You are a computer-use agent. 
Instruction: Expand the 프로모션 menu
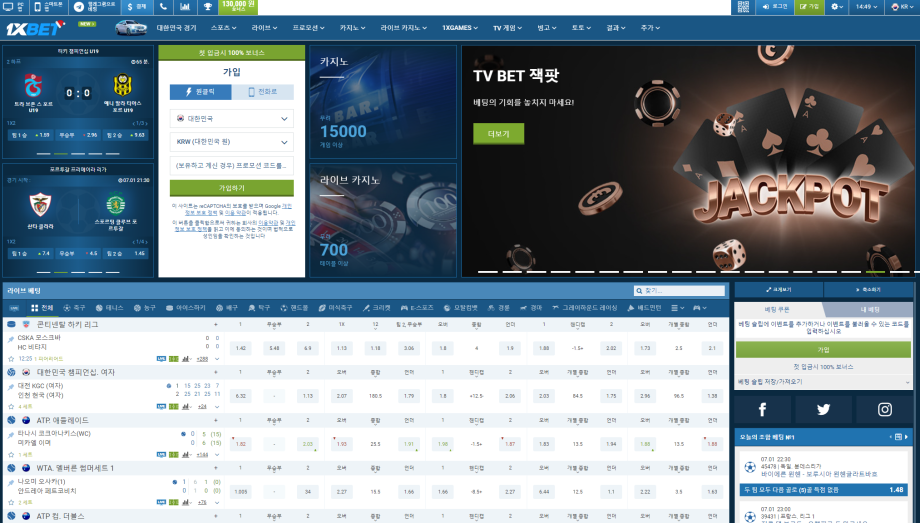coord(309,28)
